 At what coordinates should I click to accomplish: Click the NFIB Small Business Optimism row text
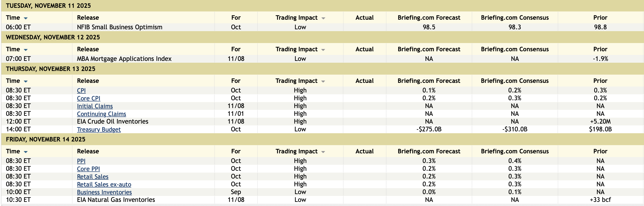coord(119,27)
